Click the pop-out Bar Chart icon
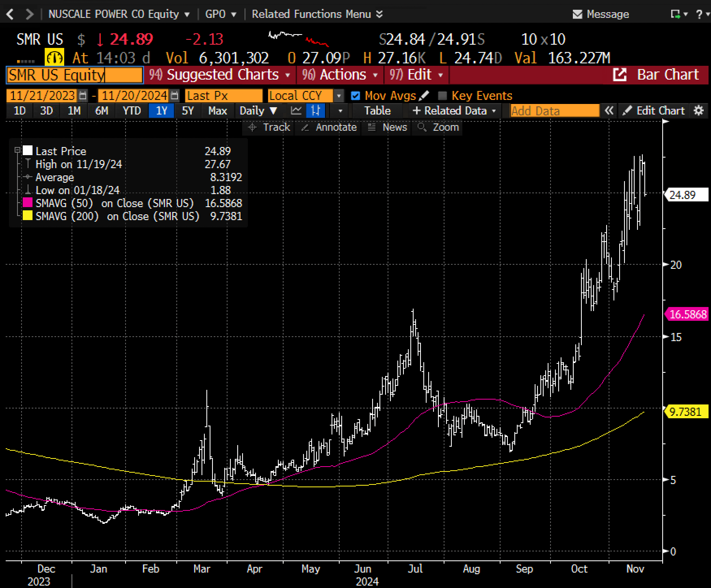 click(620, 75)
